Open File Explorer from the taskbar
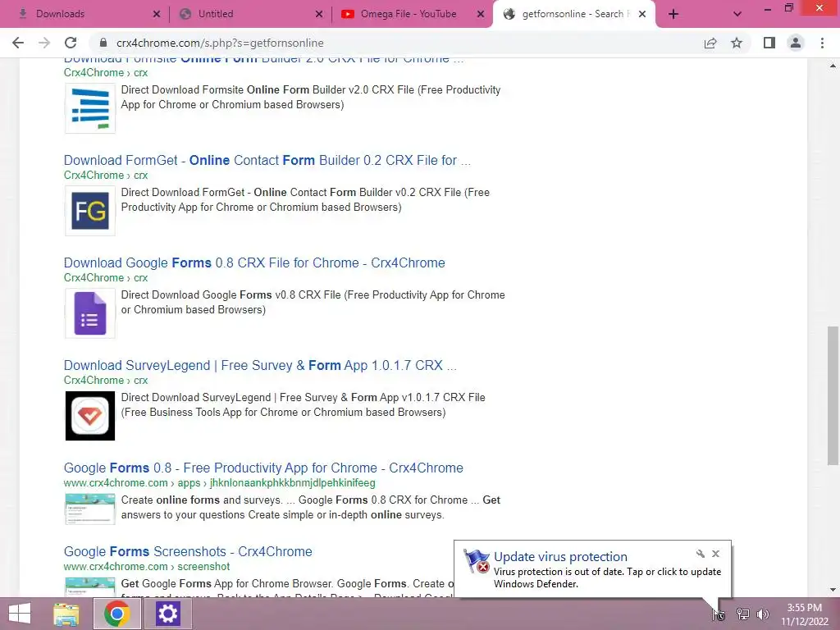The height and width of the screenshot is (630, 840). 66,614
